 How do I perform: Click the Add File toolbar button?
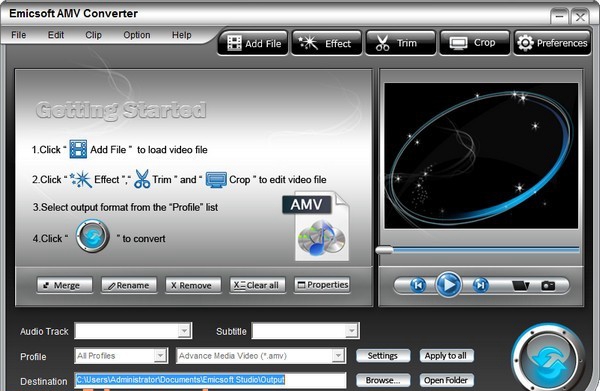click(253, 43)
